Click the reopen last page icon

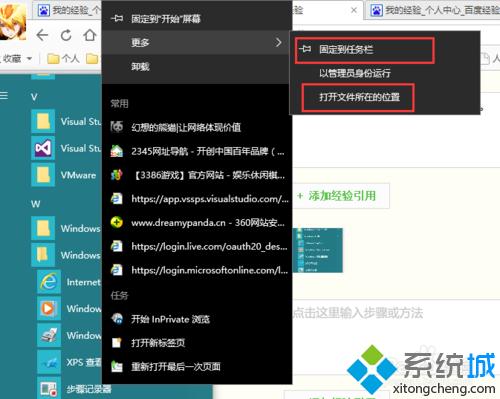[117, 366]
